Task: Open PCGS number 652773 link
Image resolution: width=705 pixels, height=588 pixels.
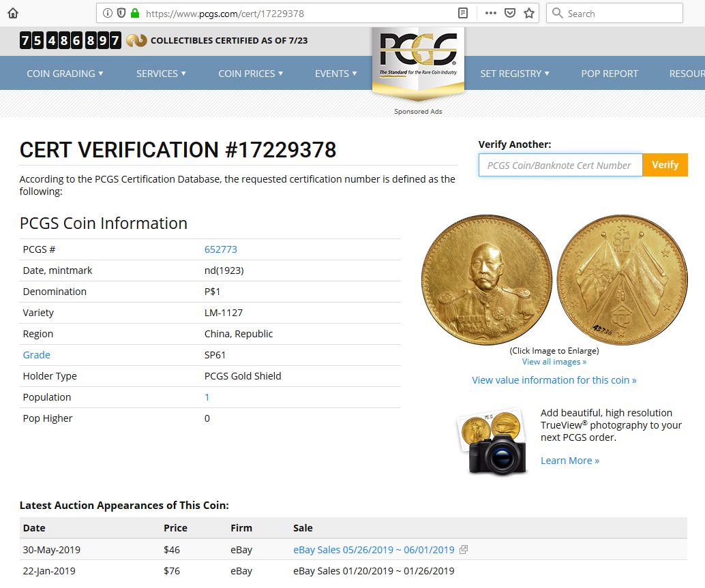Action: click(x=221, y=249)
